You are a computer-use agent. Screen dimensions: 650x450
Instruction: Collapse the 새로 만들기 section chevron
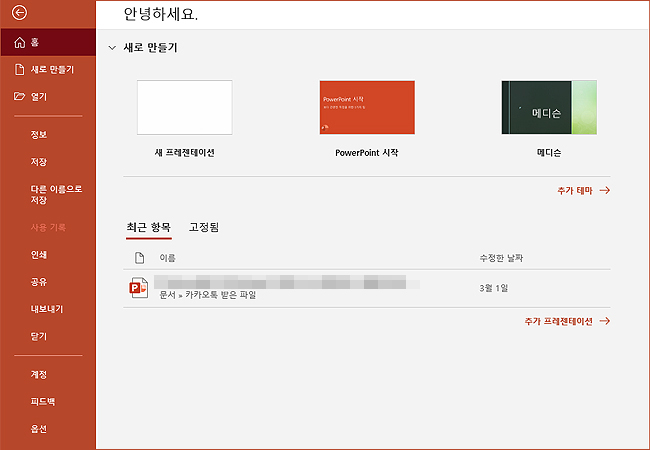(x=112, y=48)
